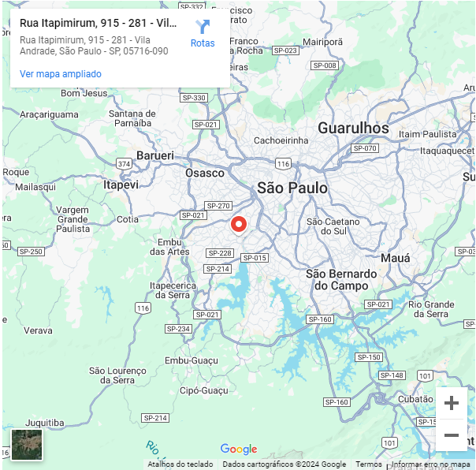Switch to satellite view thumbnail
The width and height of the screenshot is (476, 470).
point(27,444)
